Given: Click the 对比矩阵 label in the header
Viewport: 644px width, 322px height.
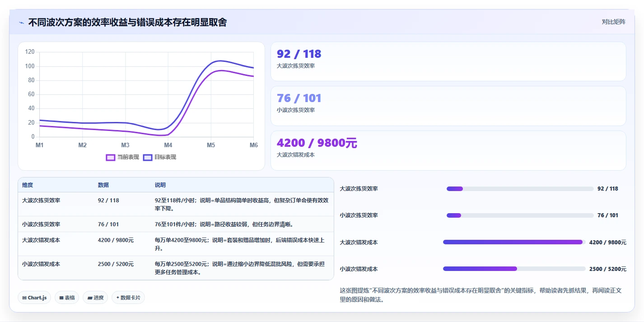Looking at the screenshot, I should point(613,22).
